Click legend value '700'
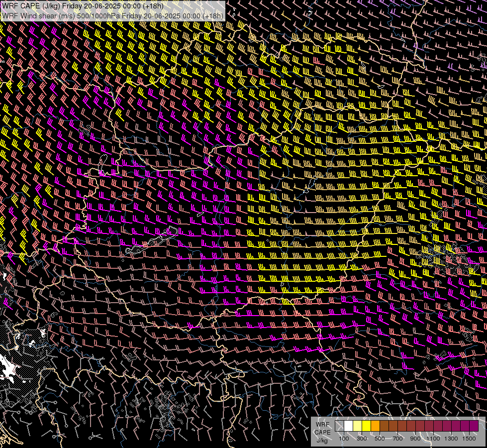The image size is (487, 448). 397,439
